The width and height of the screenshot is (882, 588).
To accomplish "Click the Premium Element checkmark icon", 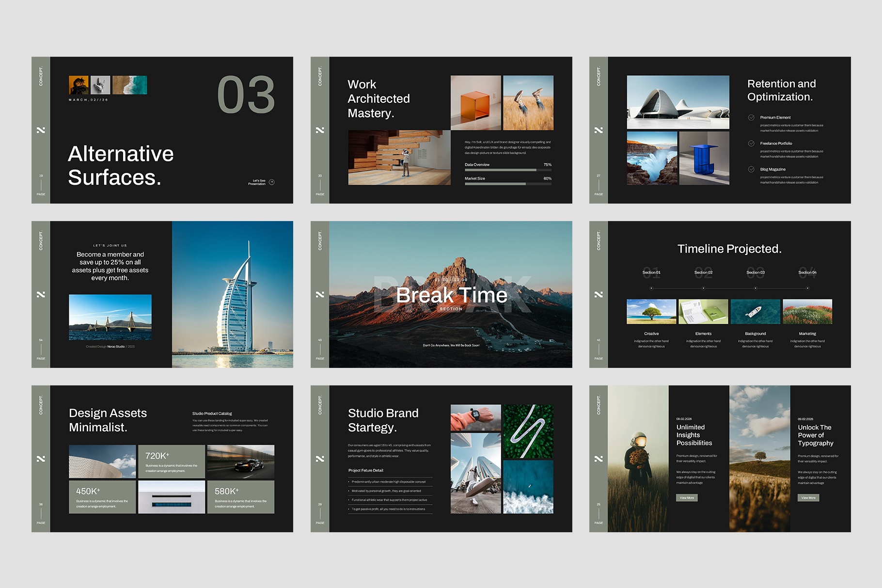I will (752, 117).
